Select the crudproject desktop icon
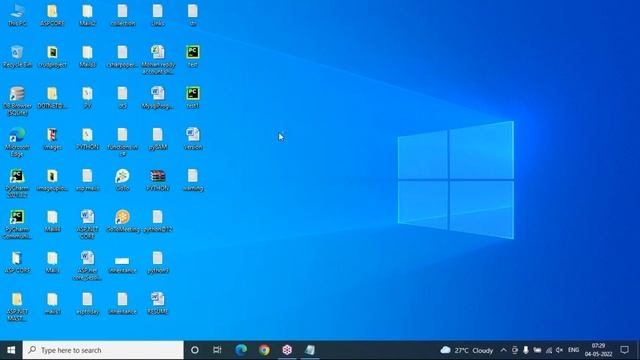The image size is (640, 360). pos(52,57)
